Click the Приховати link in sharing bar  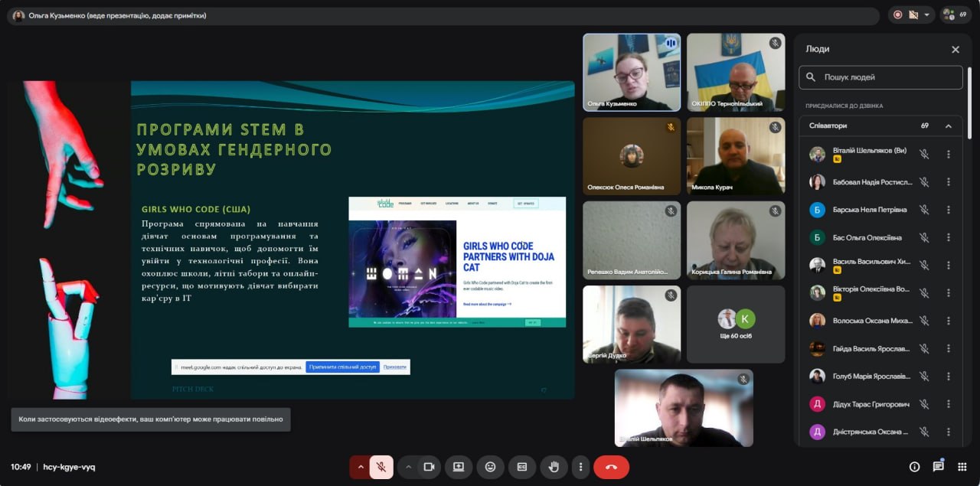(395, 367)
